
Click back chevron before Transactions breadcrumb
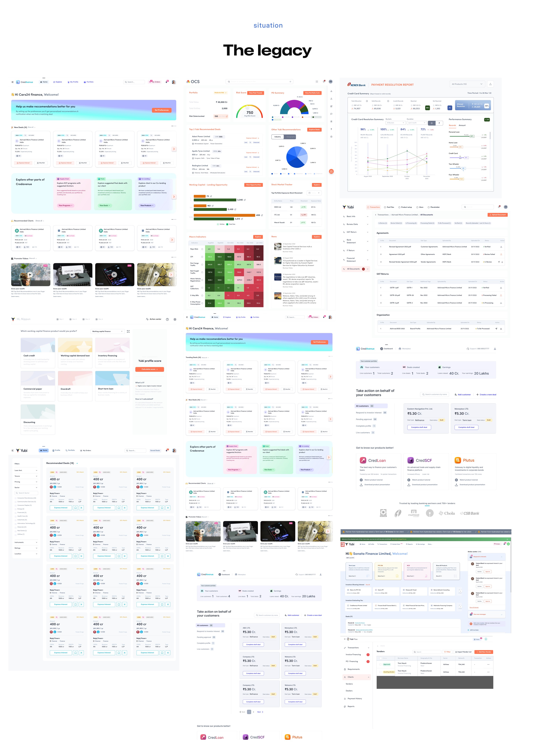point(375,215)
